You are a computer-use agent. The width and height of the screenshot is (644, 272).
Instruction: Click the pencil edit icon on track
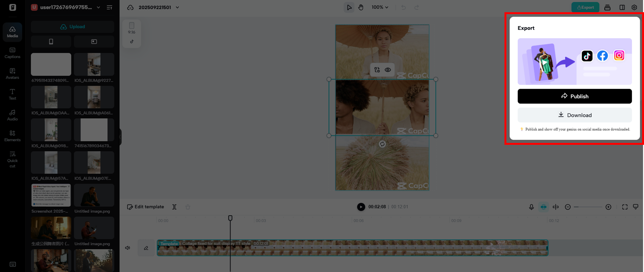(x=146, y=248)
